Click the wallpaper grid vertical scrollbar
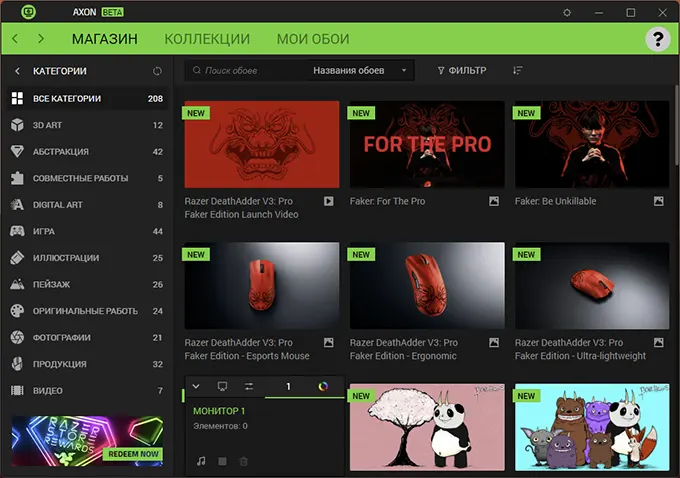The width and height of the screenshot is (680, 478). pos(677,126)
